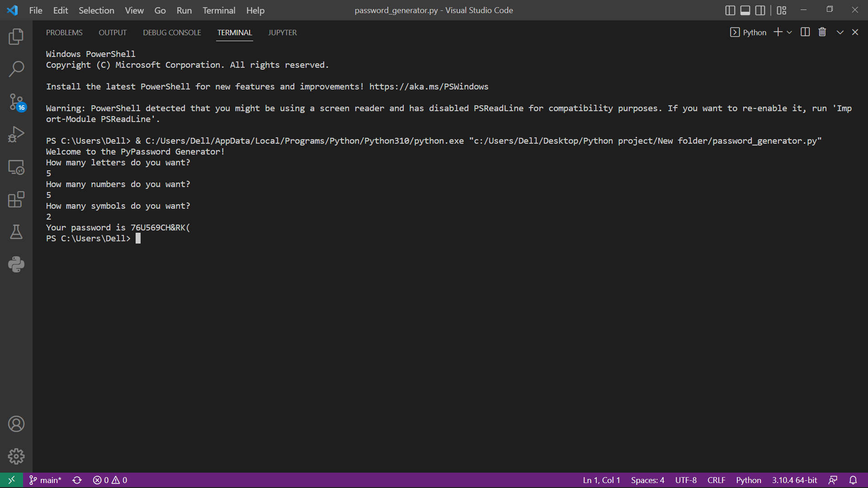Switch to the DEBUG CONSOLE tab
This screenshot has width=868, height=488.
pyautogui.click(x=172, y=33)
